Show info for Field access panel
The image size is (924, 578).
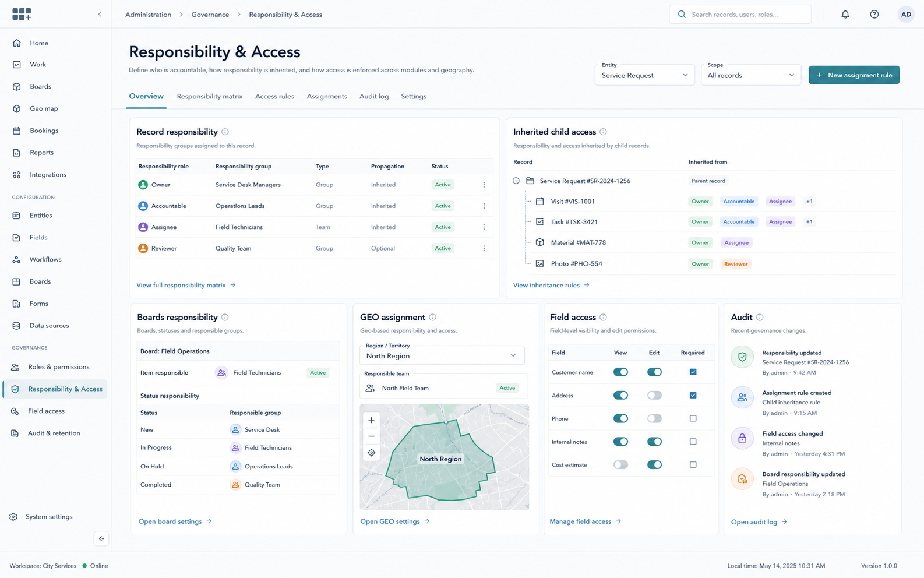603,318
